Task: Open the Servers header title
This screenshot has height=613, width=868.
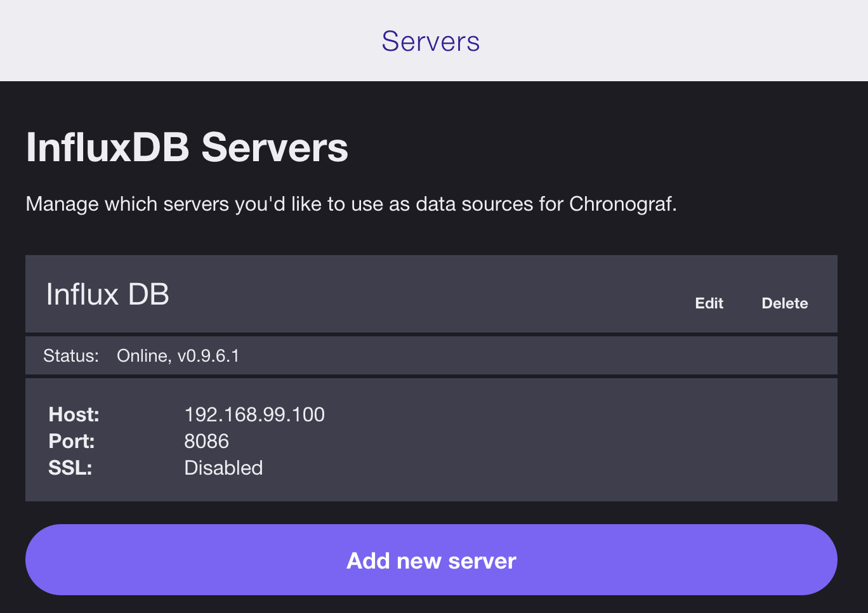Action: coord(431,41)
